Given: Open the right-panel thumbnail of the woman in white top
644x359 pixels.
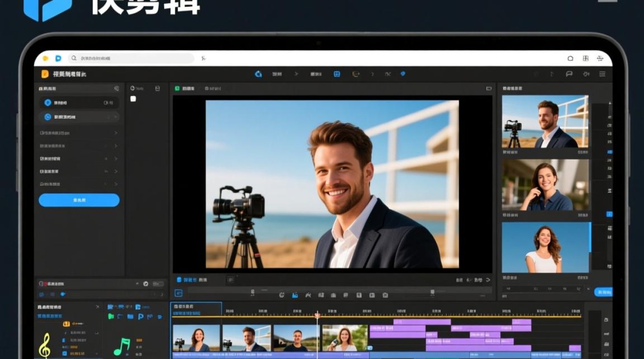Looking at the screenshot, I should coord(545,247).
